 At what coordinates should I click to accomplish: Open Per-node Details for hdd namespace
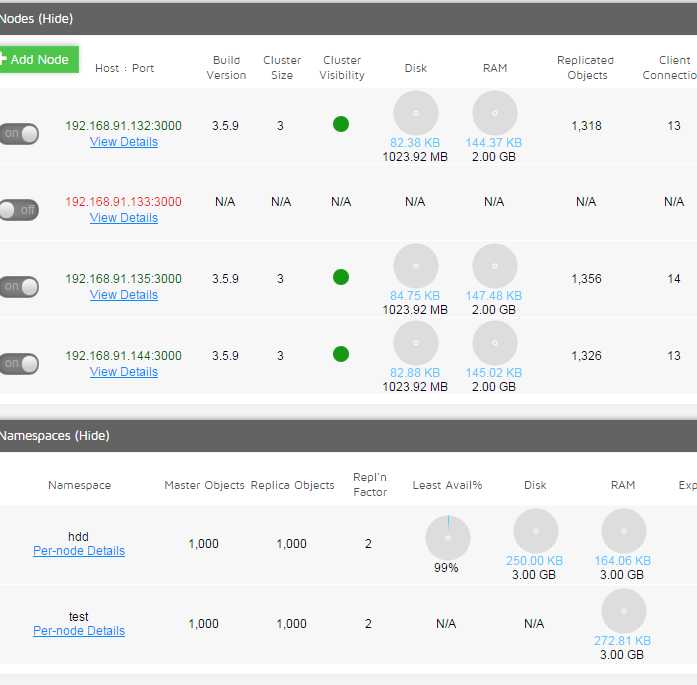pyautogui.click(x=79, y=551)
